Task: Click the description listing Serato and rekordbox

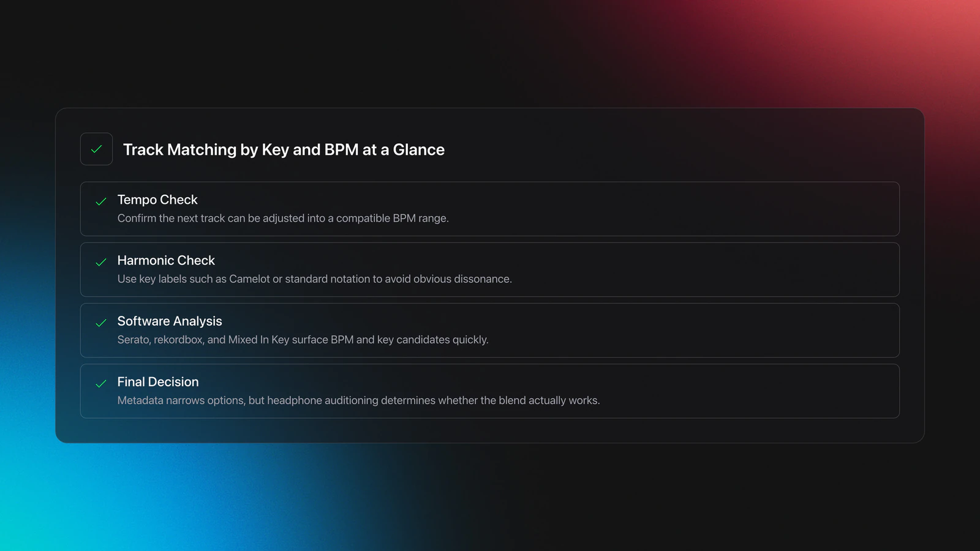Action: (x=303, y=339)
